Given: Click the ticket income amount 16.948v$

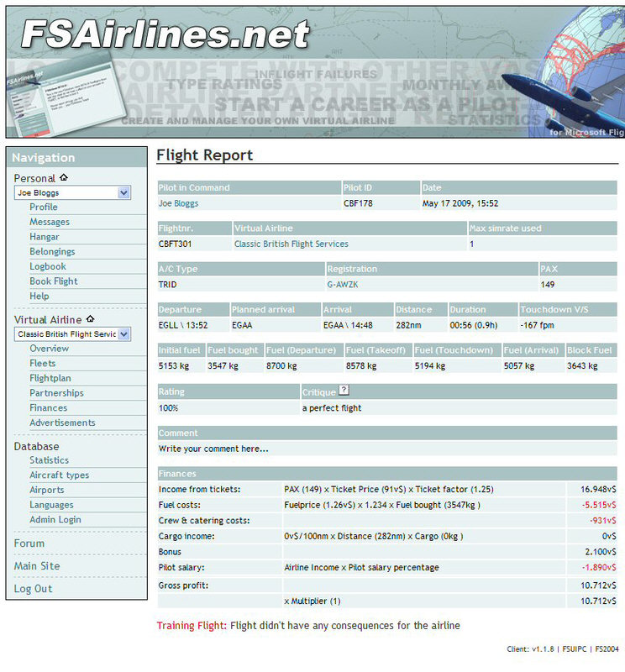Looking at the screenshot, I should coord(598,490).
